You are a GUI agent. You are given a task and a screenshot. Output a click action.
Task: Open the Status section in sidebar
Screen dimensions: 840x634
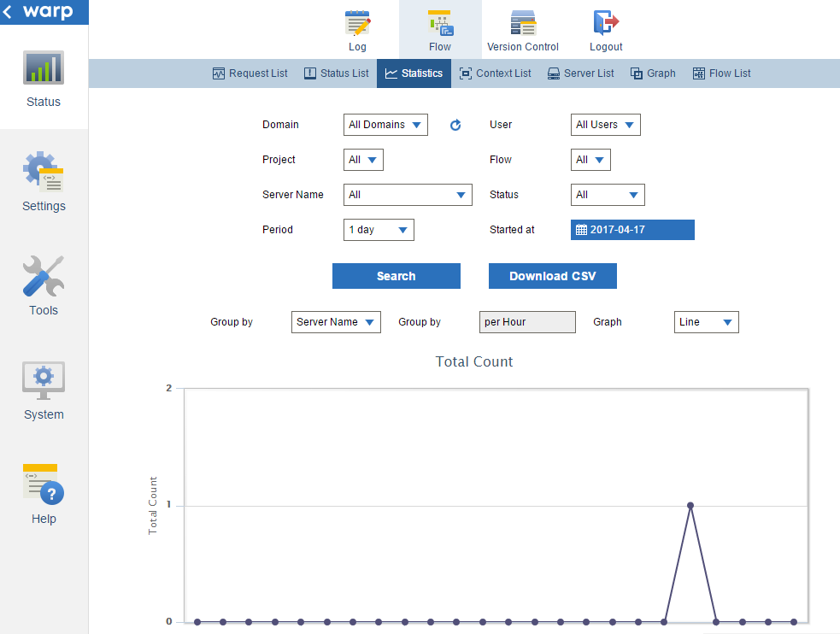click(44, 79)
